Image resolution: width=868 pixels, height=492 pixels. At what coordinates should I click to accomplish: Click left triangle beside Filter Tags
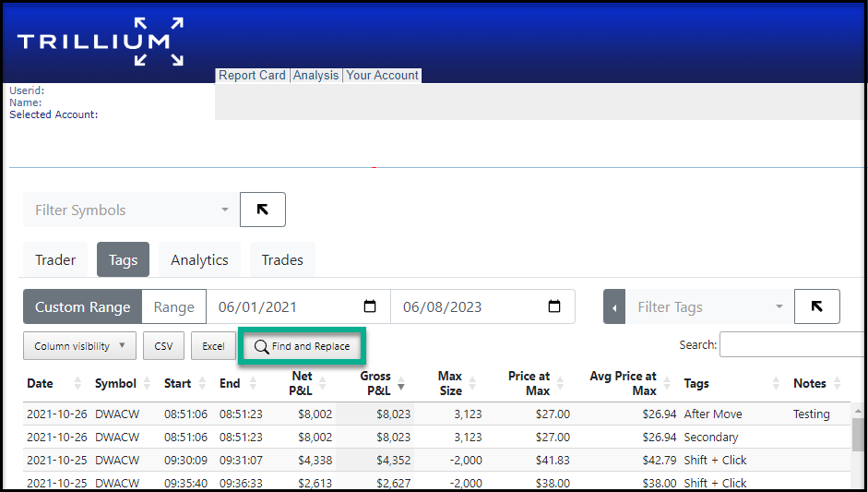[613, 306]
